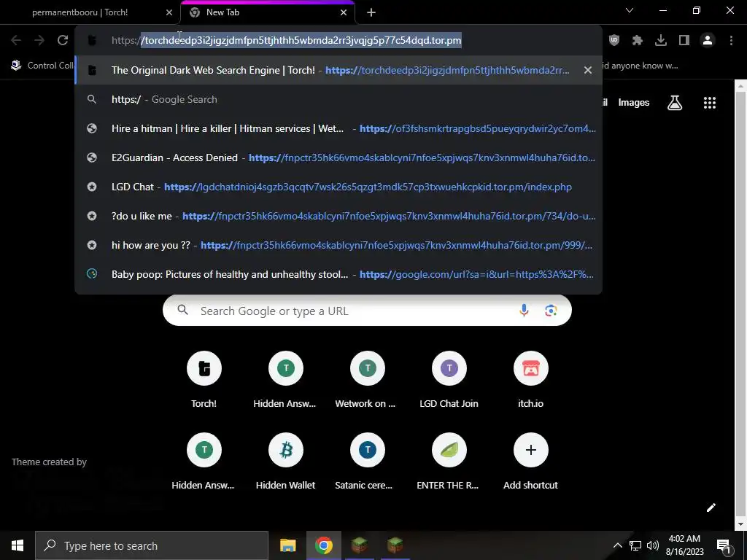Select the ?do u like me suggestion
Viewport: 747px width, 560px height.
(338, 216)
